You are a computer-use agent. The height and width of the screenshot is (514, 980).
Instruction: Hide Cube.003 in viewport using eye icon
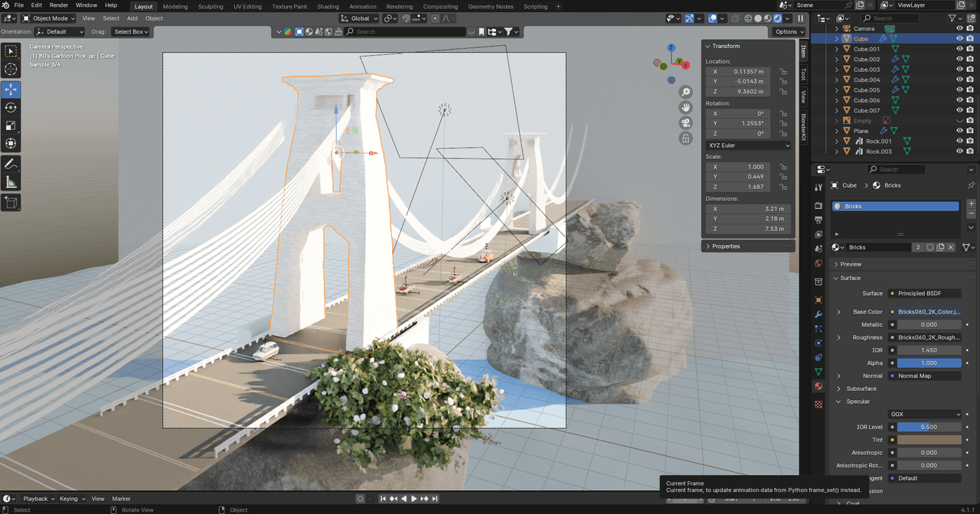coord(959,70)
